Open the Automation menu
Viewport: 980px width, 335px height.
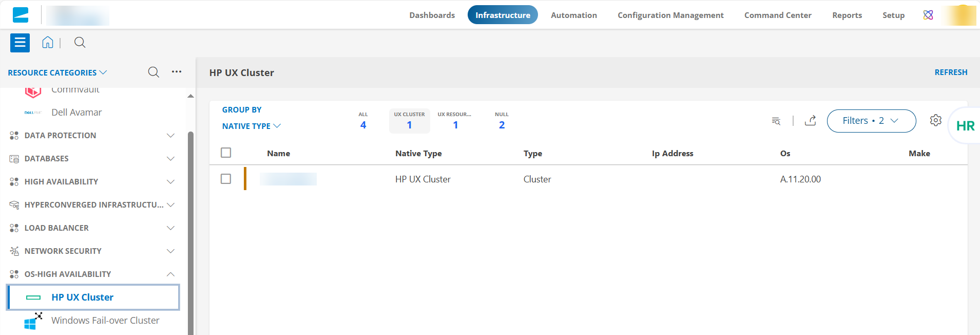pos(574,15)
